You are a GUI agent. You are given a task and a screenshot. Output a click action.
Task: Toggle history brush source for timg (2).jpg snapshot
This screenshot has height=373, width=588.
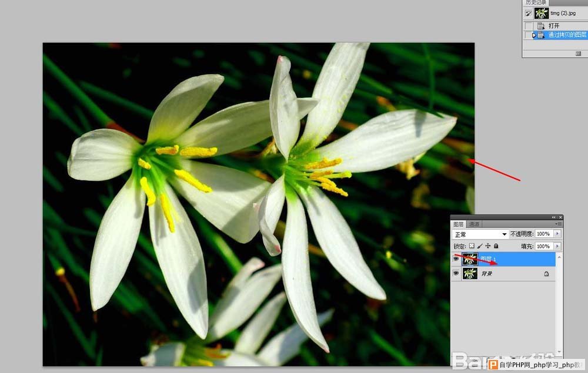529,13
